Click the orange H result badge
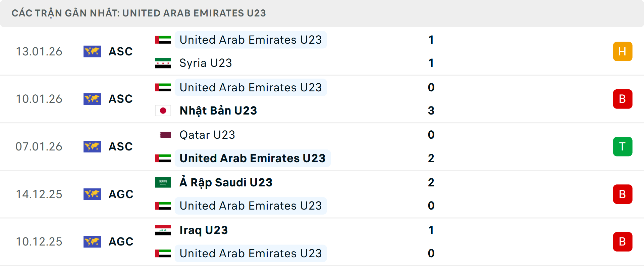The height and width of the screenshot is (266, 644). 623,51
